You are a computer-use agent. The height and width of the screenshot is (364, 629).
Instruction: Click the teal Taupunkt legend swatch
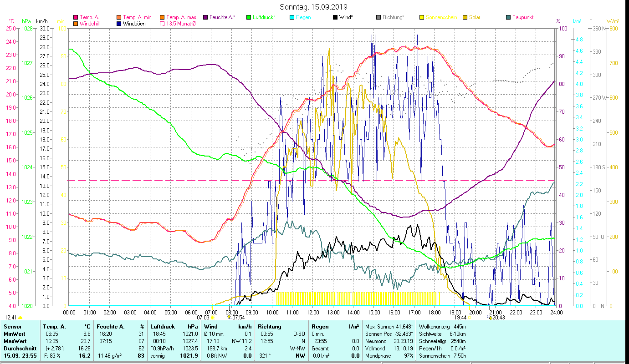pyautogui.click(x=508, y=17)
